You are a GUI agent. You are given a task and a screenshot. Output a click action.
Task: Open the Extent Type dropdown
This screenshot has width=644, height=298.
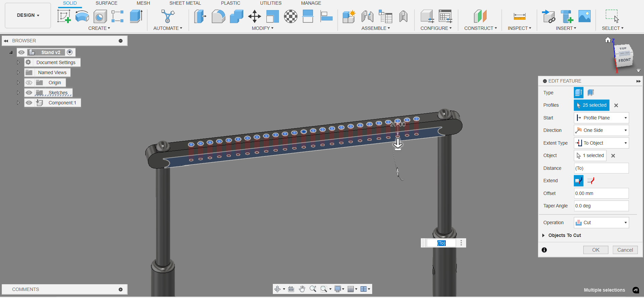[601, 143]
